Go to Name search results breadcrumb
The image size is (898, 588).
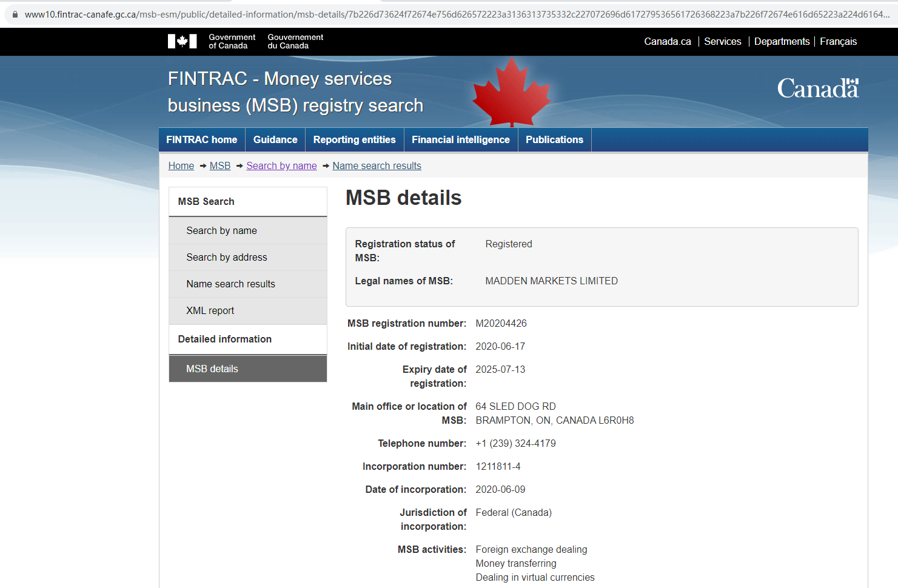(377, 165)
